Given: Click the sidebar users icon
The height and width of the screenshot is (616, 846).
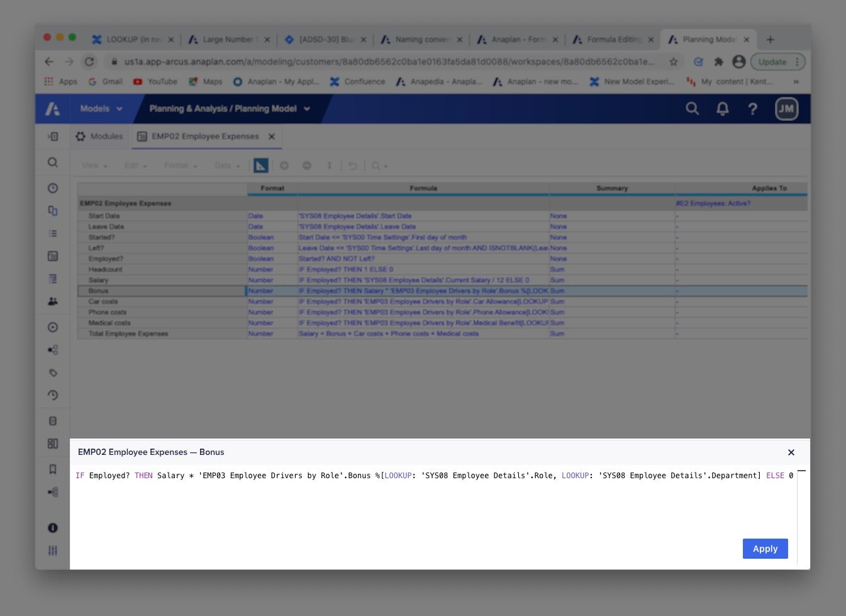Looking at the screenshot, I should coord(53,301).
